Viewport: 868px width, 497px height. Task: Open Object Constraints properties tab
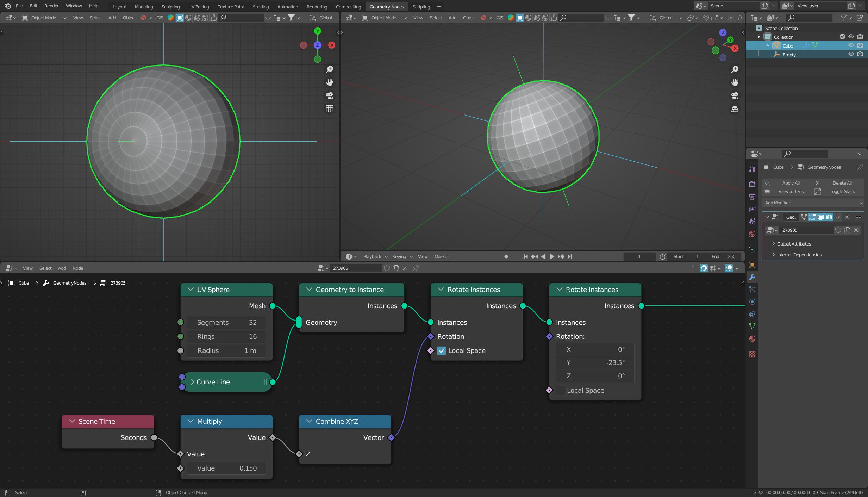click(752, 314)
